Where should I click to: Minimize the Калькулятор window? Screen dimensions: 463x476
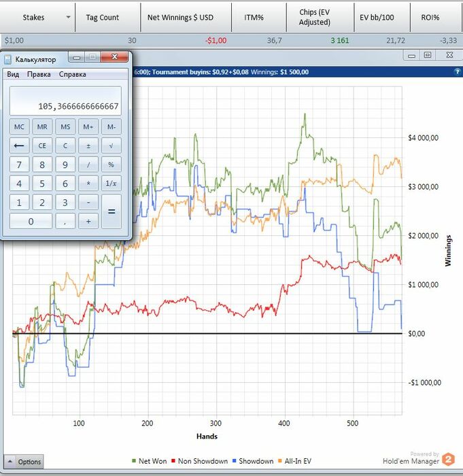point(77,56)
